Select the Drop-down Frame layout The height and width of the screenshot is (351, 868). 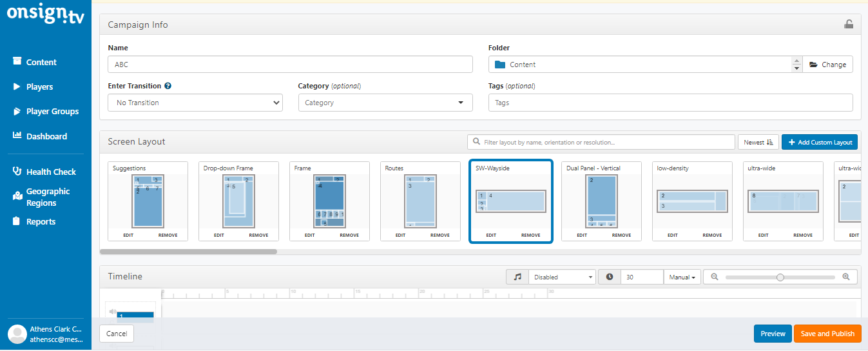pyautogui.click(x=238, y=201)
